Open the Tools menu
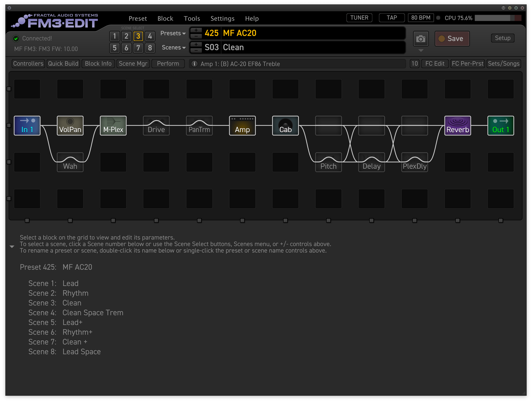Screen dimensions: 532x402 pos(192,19)
